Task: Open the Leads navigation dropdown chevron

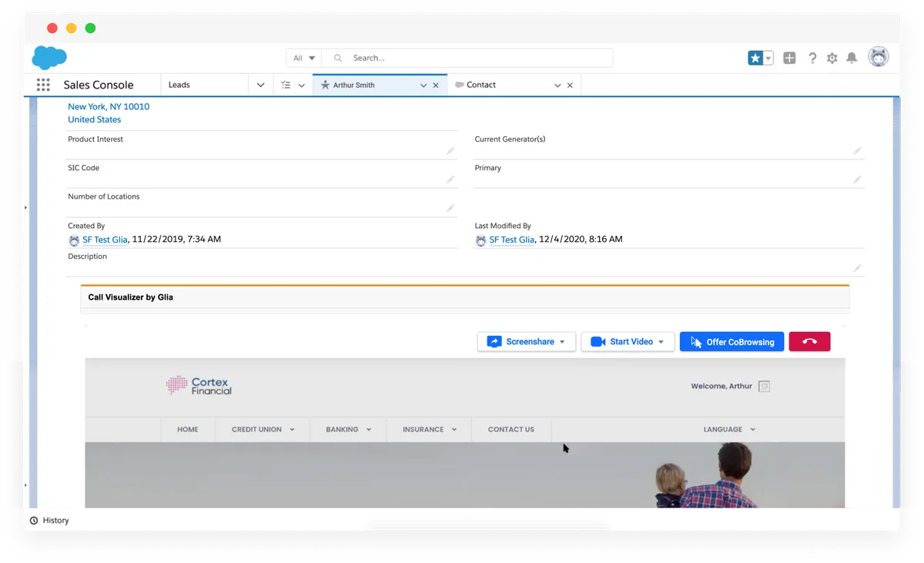Action: [260, 85]
